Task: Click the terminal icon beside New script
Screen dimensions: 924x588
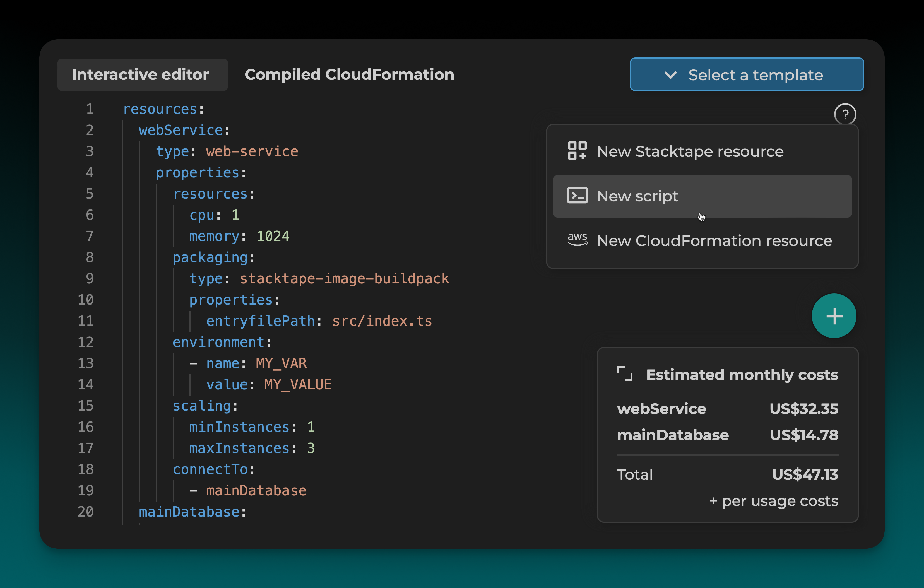Action: pyautogui.click(x=577, y=196)
